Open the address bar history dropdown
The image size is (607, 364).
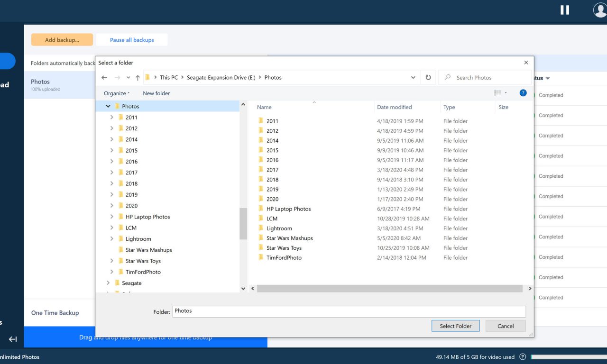coord(413,78)
